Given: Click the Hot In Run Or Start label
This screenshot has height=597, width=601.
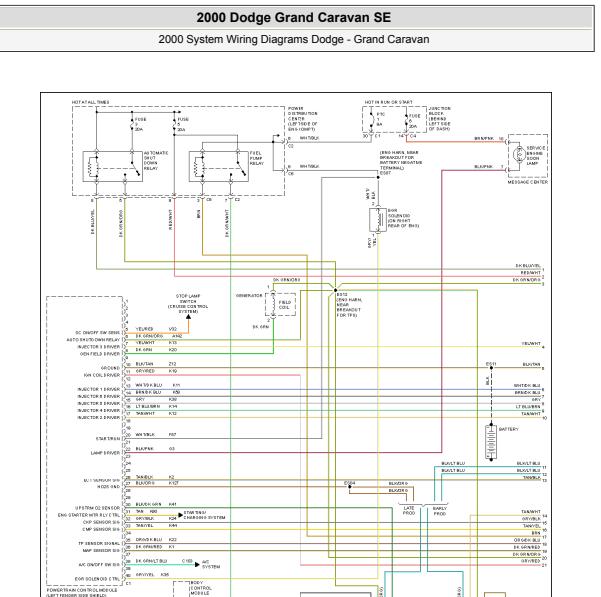Looking at the screenshot, I should pos(390,102).
